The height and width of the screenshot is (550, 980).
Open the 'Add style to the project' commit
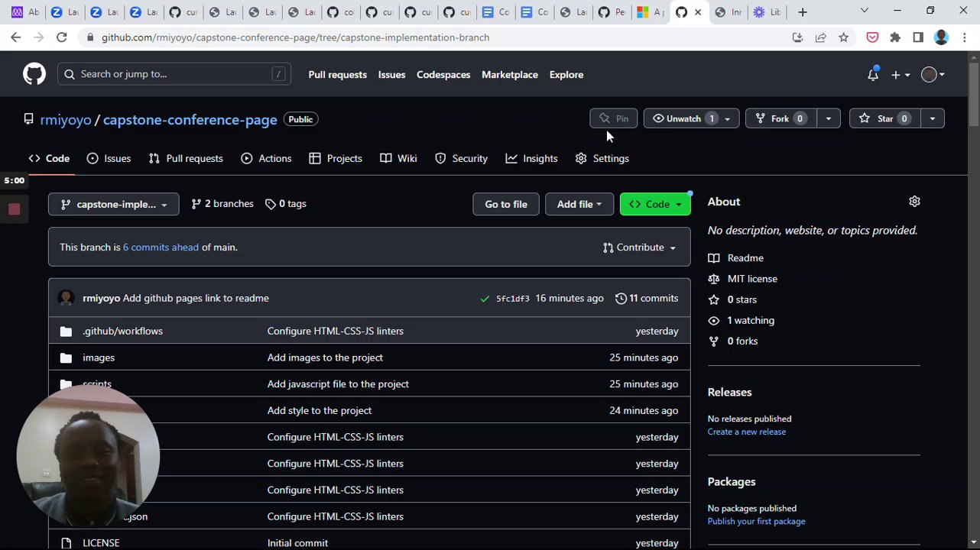(320, 411)
